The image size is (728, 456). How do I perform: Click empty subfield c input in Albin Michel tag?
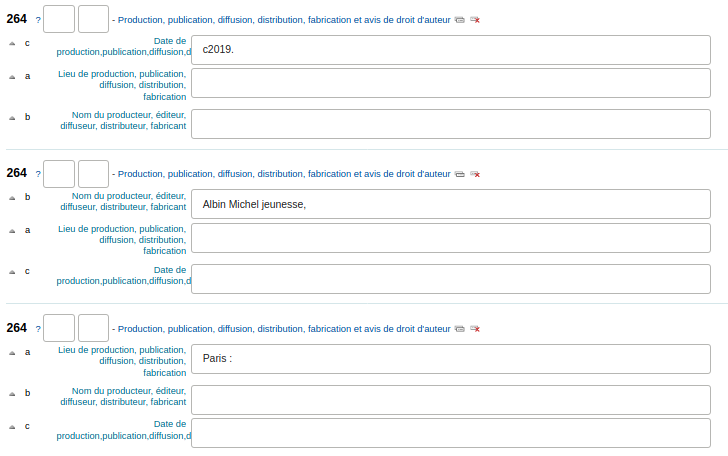coord(451,279)
